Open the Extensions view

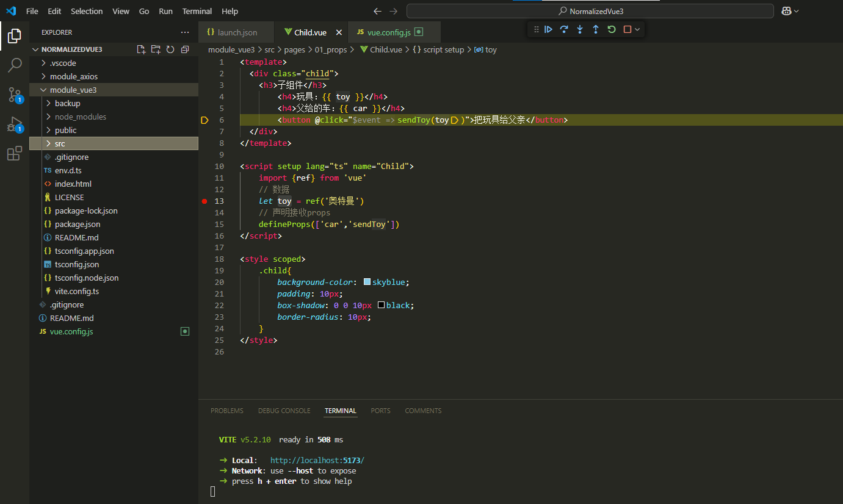tap(15, 153)
